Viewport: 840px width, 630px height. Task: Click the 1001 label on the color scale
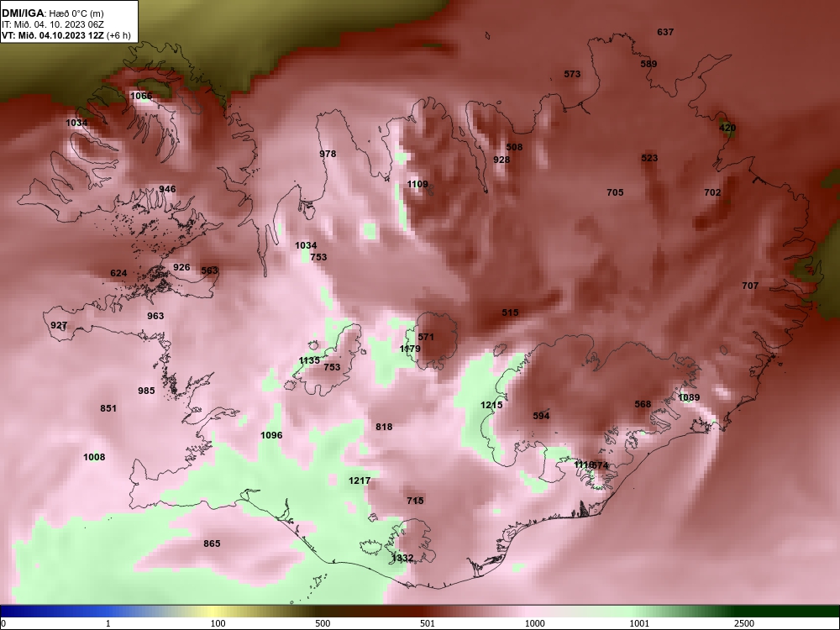click(x=639, y=623)
